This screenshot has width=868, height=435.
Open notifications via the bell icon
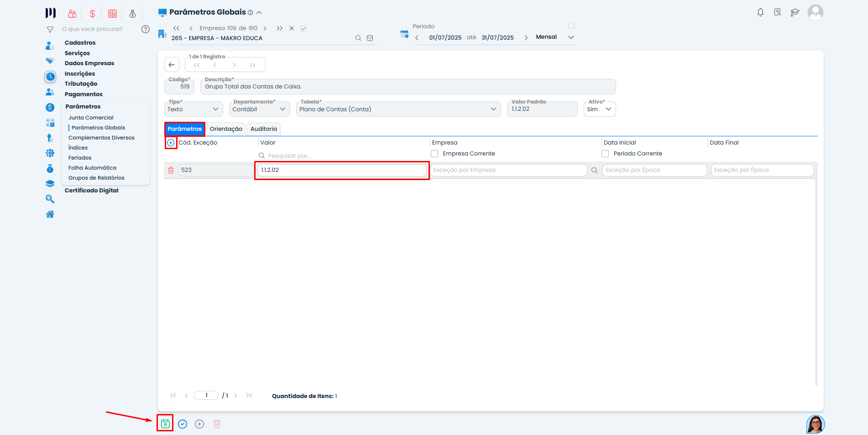coord(760,12)
